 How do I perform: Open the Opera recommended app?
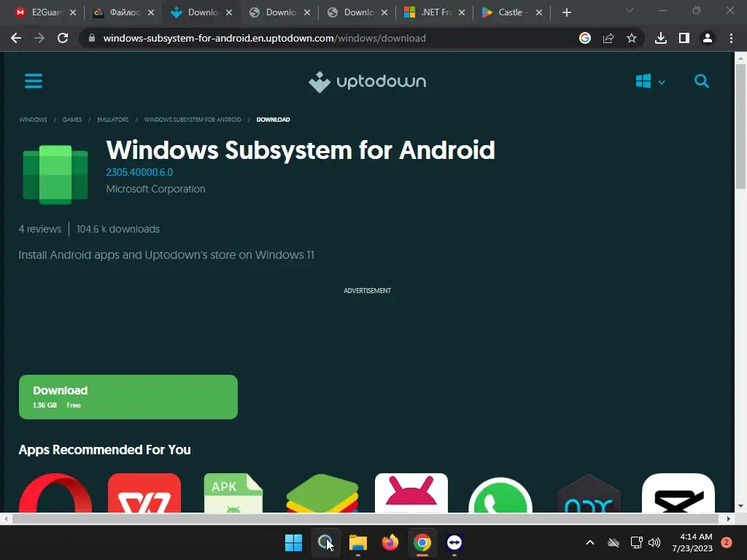(x=55, y=493)
